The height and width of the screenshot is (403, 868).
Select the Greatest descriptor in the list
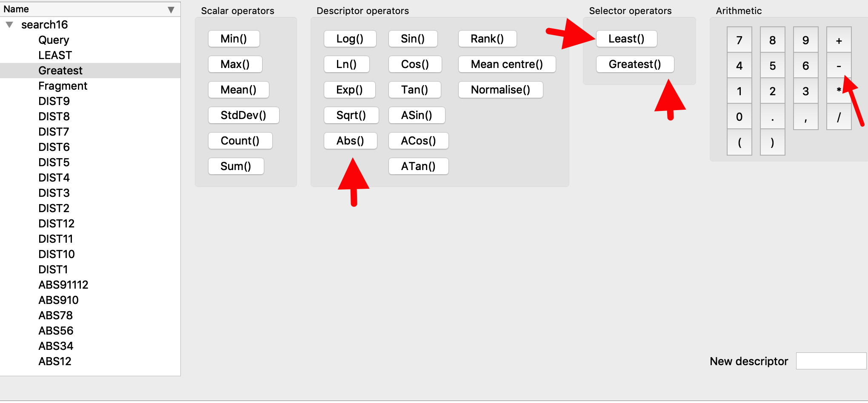[60, 71]
